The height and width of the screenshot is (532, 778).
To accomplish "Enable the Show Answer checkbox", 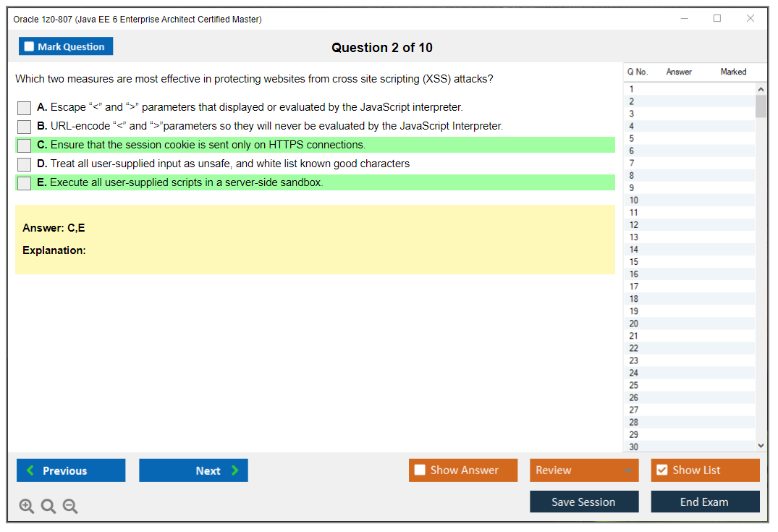I will 420,470.
